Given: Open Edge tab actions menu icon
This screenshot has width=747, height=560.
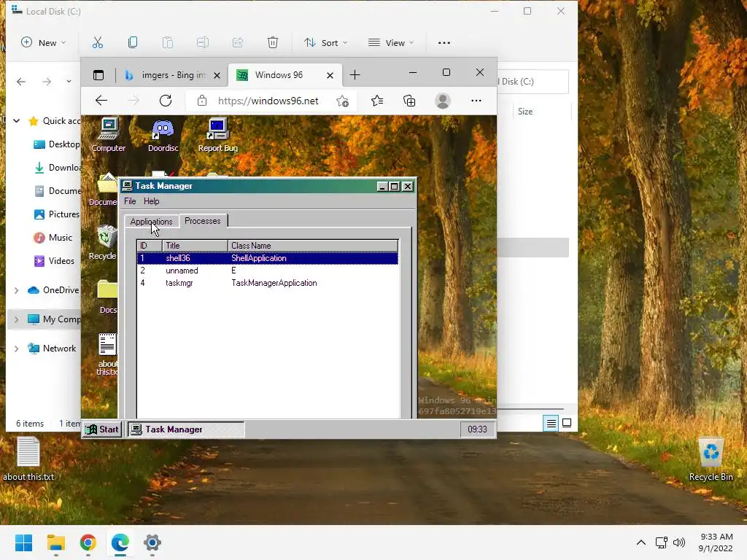Looking at the screenshot, I should 98,75.
